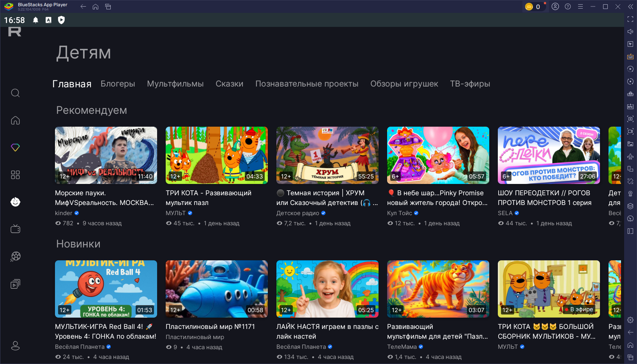Open the TV broadcasts sidebar icon
Screen dimensions: 637x364
pyautogui.click(x=15, y=229)
